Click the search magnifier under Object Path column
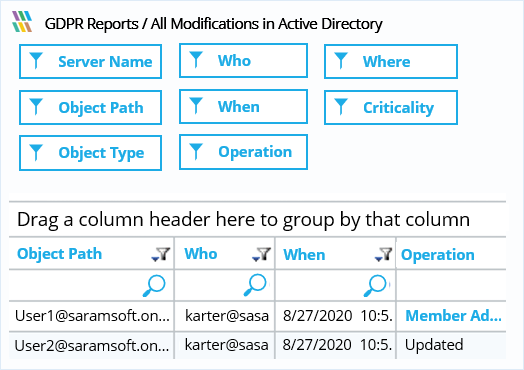This screenshot has width=524, height=370. 154,285
